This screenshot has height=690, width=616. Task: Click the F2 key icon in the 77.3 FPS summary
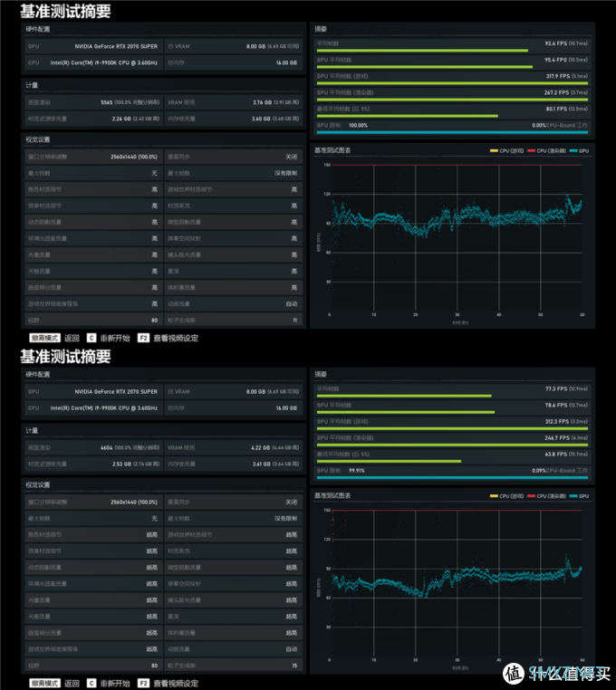coord(143,683)
